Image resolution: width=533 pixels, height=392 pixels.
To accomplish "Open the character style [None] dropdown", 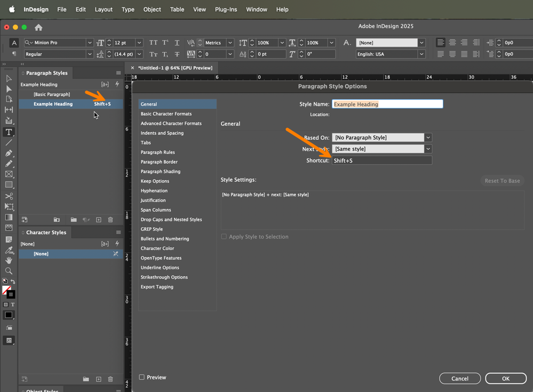I will pyautogui.click(x=421, y=43).
